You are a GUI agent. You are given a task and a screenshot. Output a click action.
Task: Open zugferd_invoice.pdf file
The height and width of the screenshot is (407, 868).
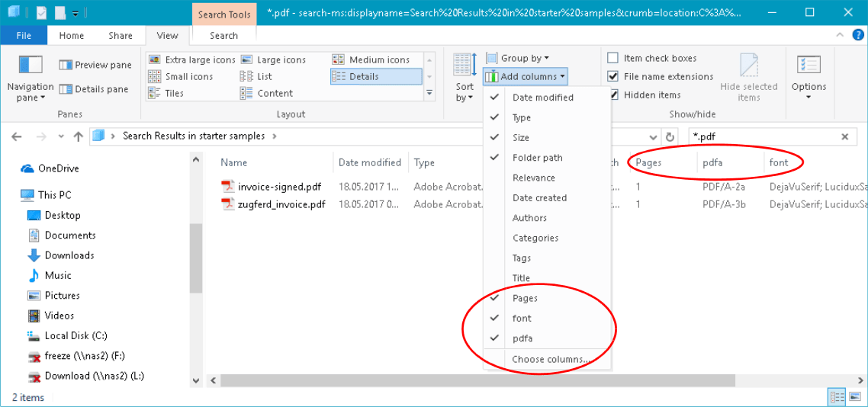(x=281, y=204)
